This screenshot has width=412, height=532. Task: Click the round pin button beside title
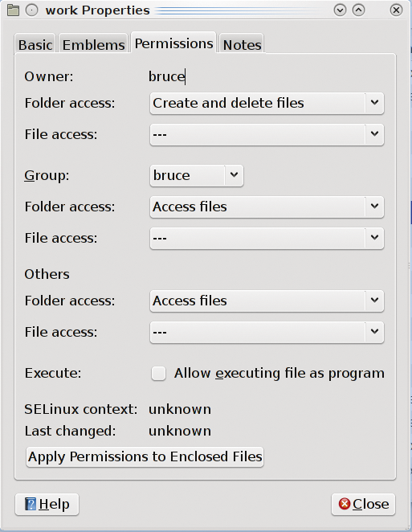click(x=32, y=10)
